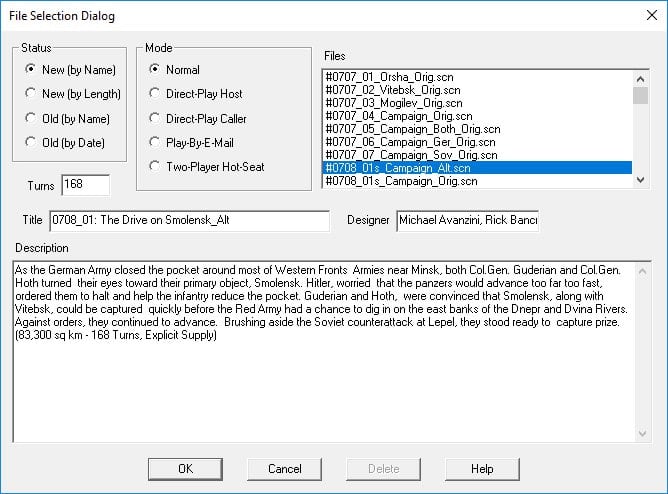This screenshot has height=494, width=668.
Task: Select file #0707_05_Campaign_Both_Orig.scn
Action: tap(477, 129)
